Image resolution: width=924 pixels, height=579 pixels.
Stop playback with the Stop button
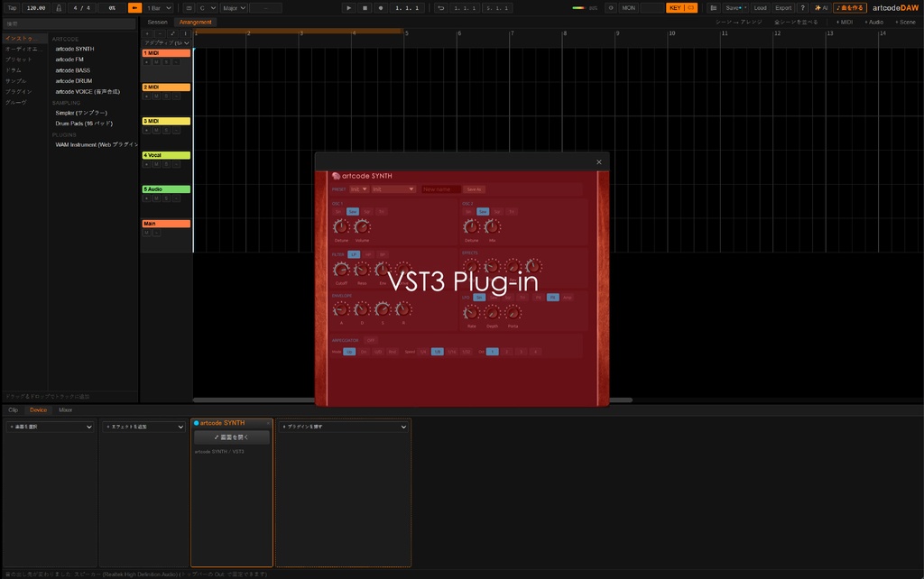365,7
